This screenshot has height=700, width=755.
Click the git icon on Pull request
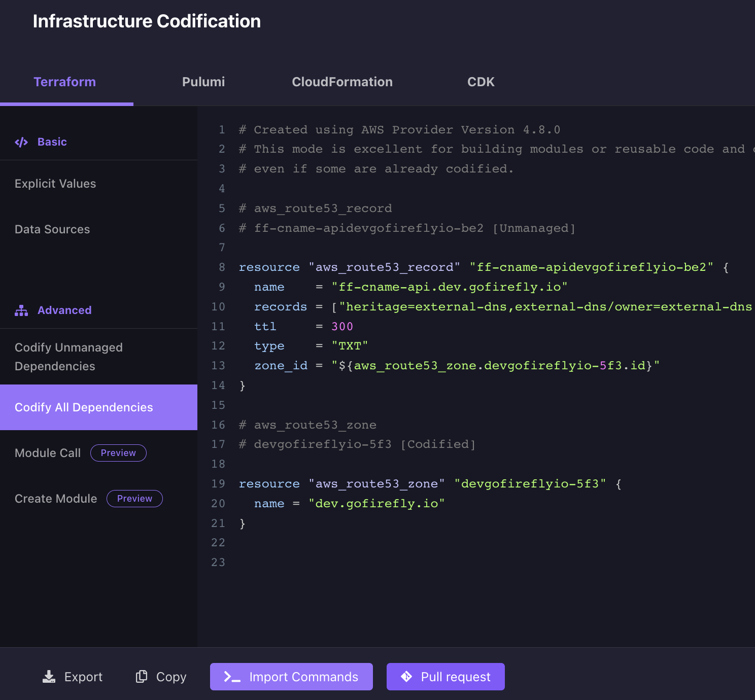point(406,677)
